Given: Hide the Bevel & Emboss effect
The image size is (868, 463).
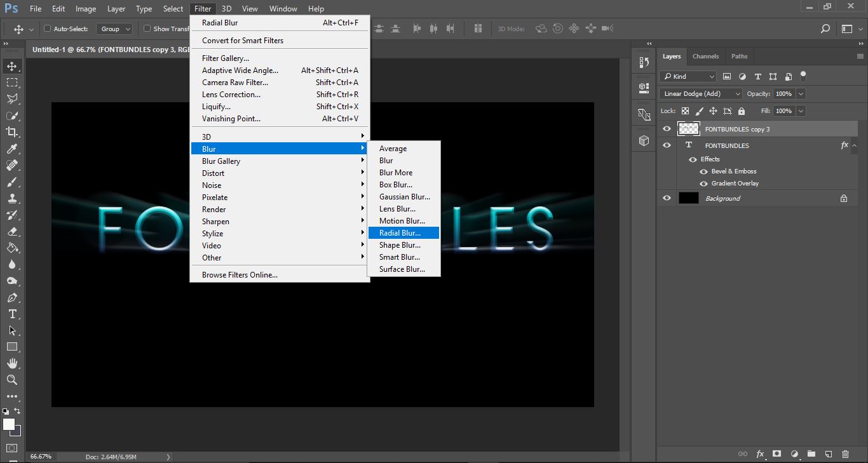Looking at the screenshot, I should tap(703, 171).
